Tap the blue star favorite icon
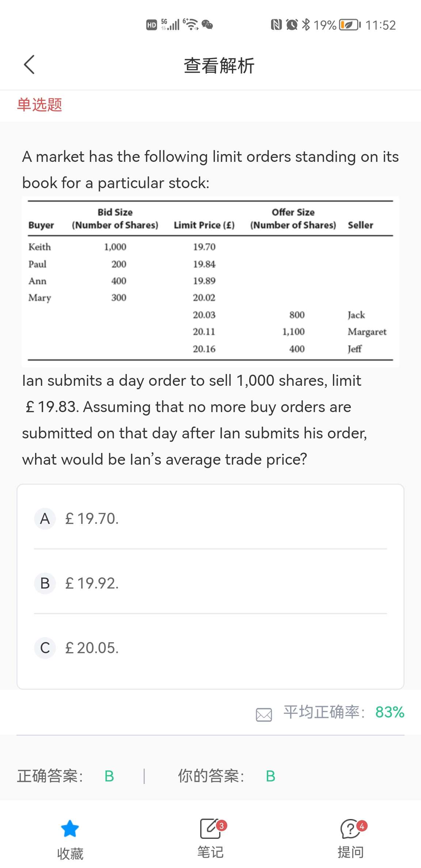The width and height of the screenshot is (421, 868). tap(70, 828)
